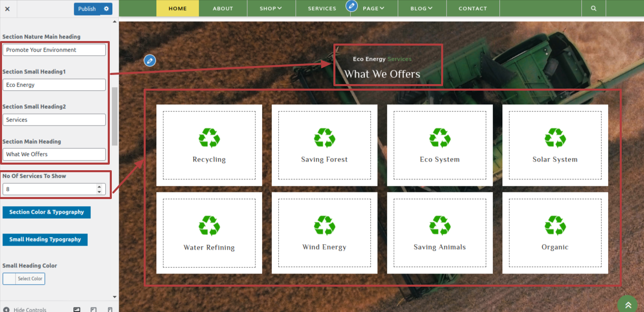Click the Recycling service icon
644x312 pixels.
click(x=209, y=138)
